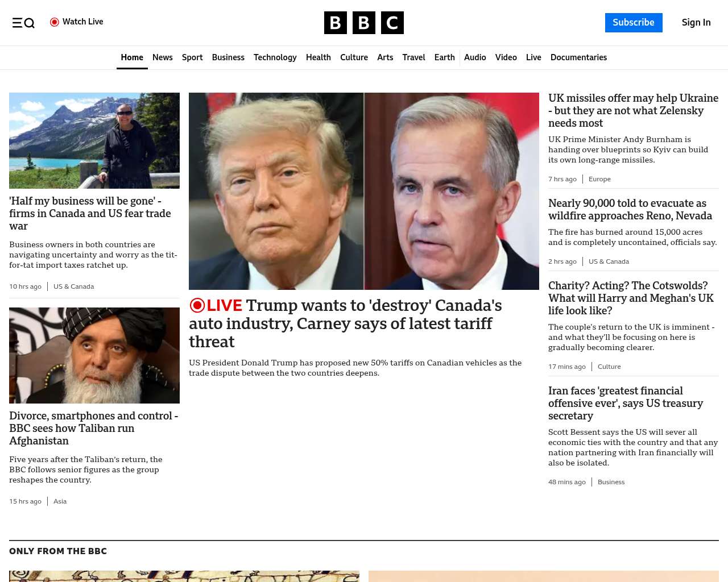Viewport: 728px width, 582px height.
Task: Open the Live nav item
Action: (x=533, y=57)
